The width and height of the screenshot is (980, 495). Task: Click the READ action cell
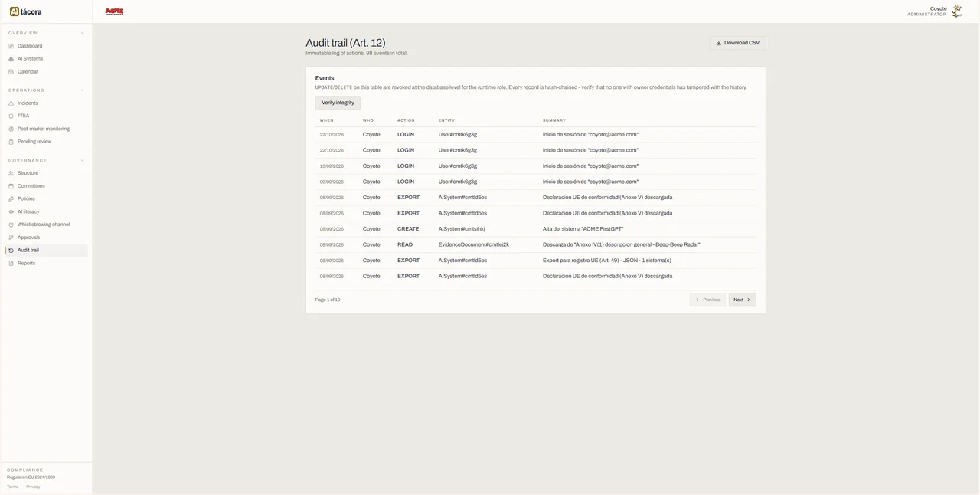405,244
